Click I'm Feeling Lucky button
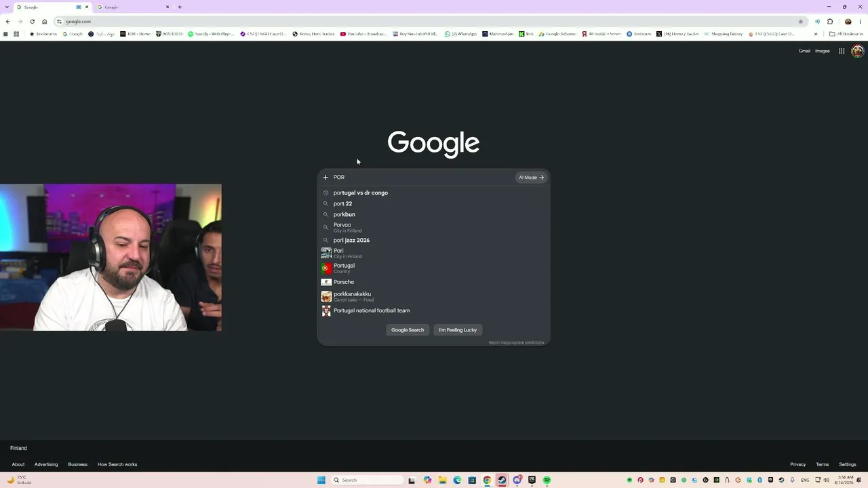 tap(458, 330)
